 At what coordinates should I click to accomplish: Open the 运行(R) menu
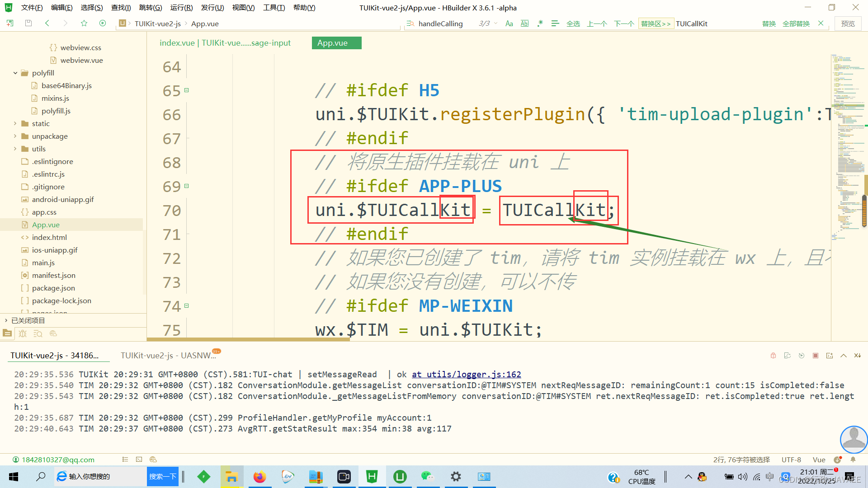click(181, 8)
